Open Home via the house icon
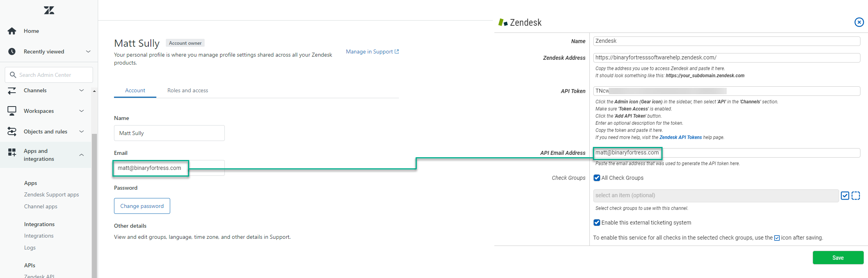 pyautogui.click(x=12, y=31)
